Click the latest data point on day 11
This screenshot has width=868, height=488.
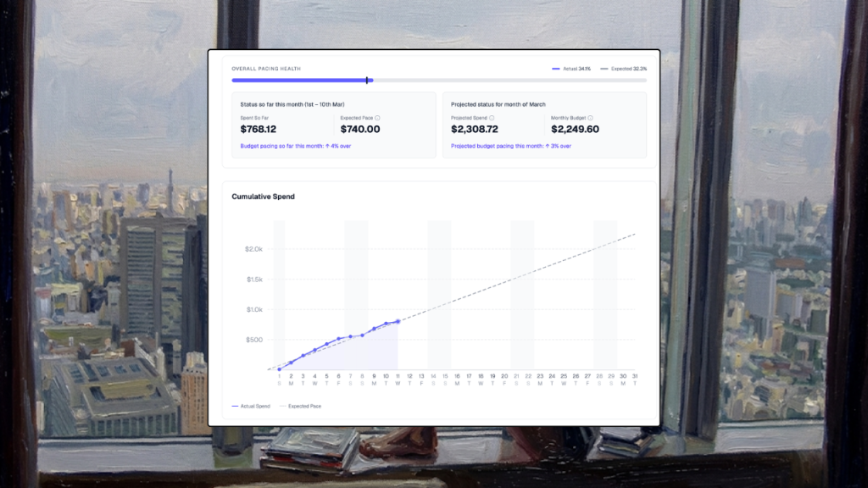tap(398, 321)
